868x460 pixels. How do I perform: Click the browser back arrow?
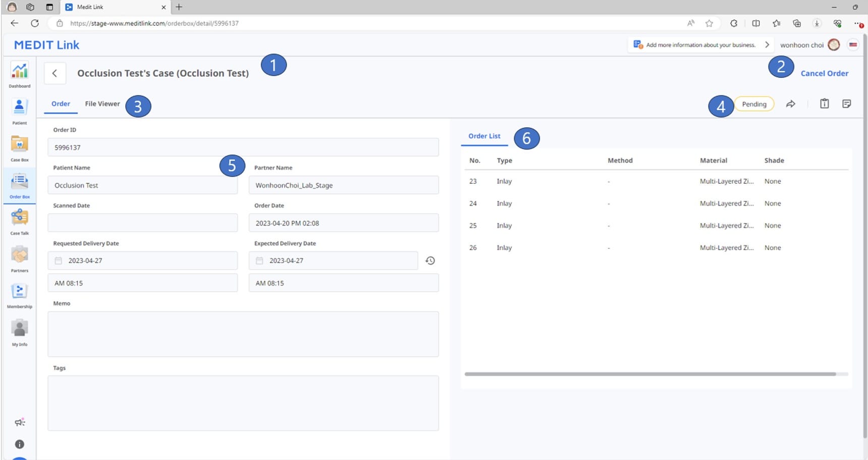(x=14, y=23)
